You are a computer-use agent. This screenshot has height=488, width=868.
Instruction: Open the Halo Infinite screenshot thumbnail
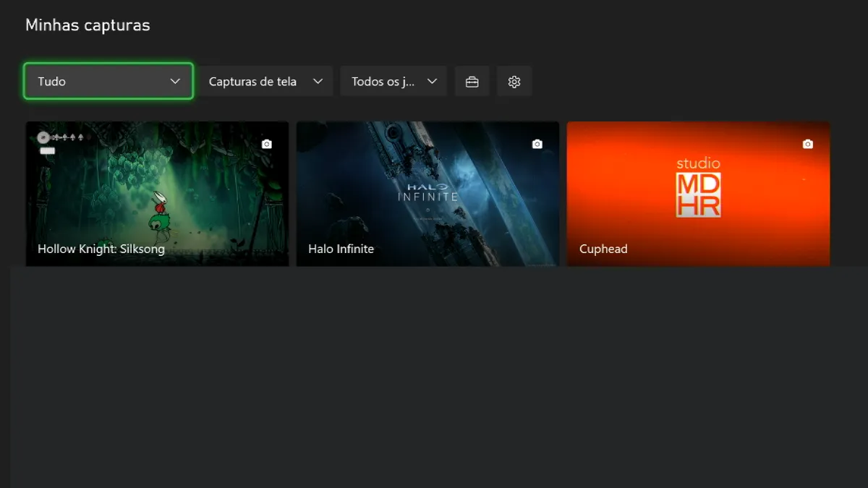click(427, 194)
